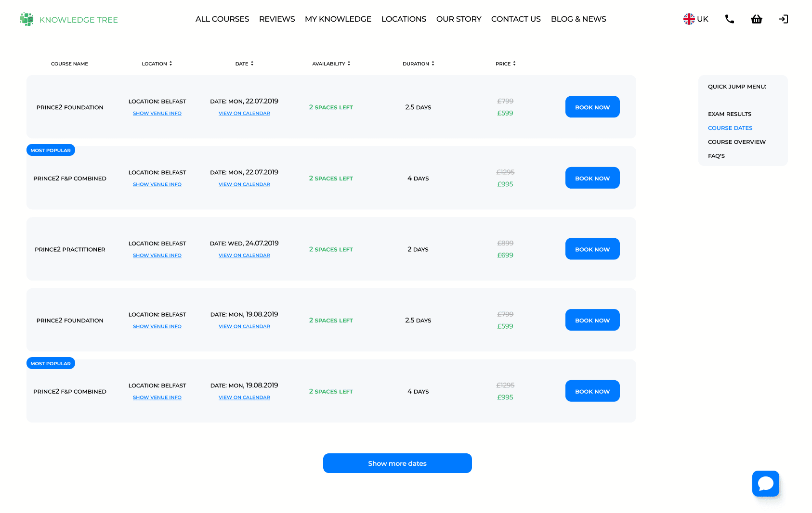Click the £699 discounted price
812x513 pixels.
click(505, 255)
